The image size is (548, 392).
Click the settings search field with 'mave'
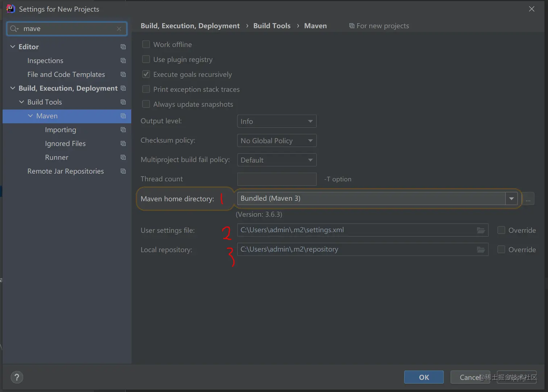coord(67,29)
